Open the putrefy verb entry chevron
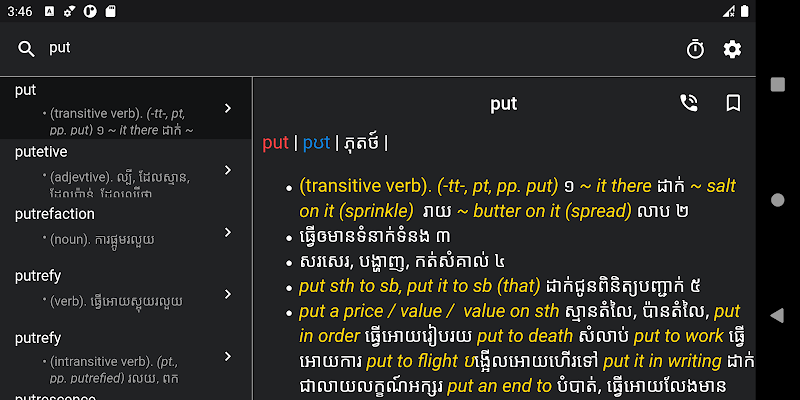This screenshot has width=800, height=400. (228, 294)
